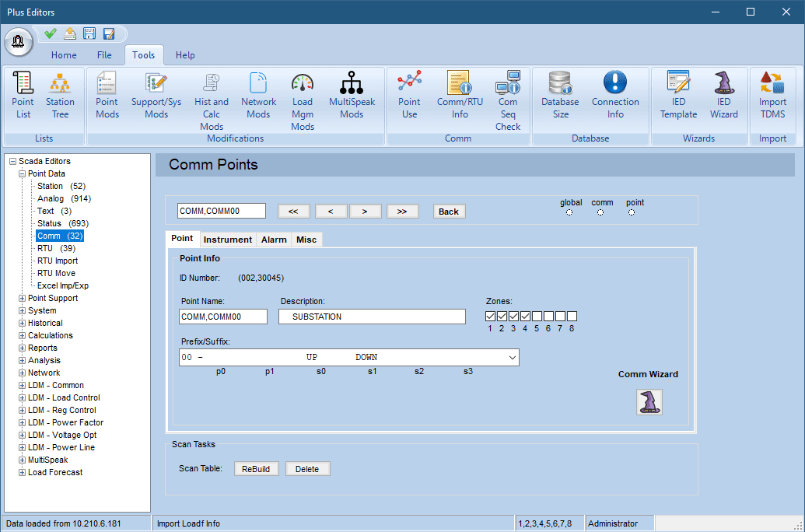Open Hist and Calc Mods

[x=212, y=102]
